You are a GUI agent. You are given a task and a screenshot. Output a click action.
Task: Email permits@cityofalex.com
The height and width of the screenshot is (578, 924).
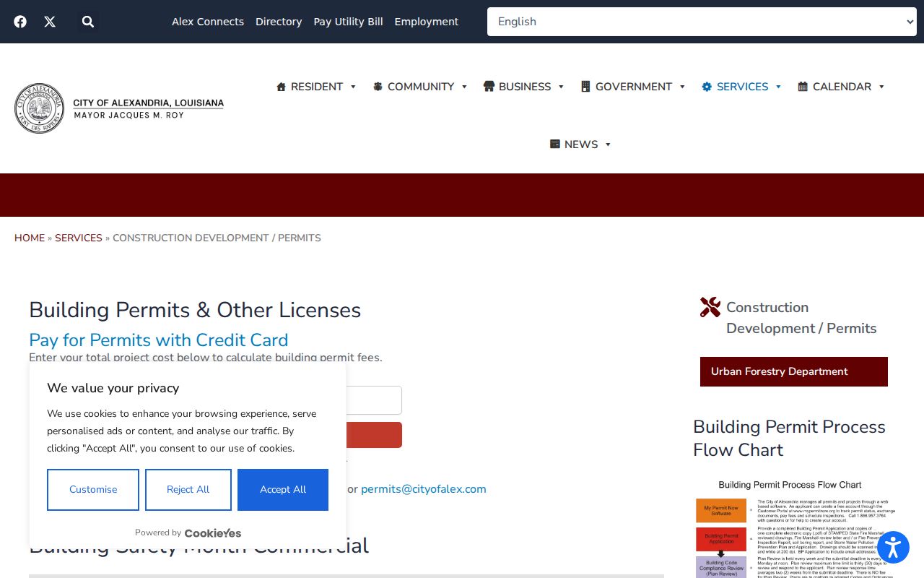pyautogui.click(x=424, y=489)
